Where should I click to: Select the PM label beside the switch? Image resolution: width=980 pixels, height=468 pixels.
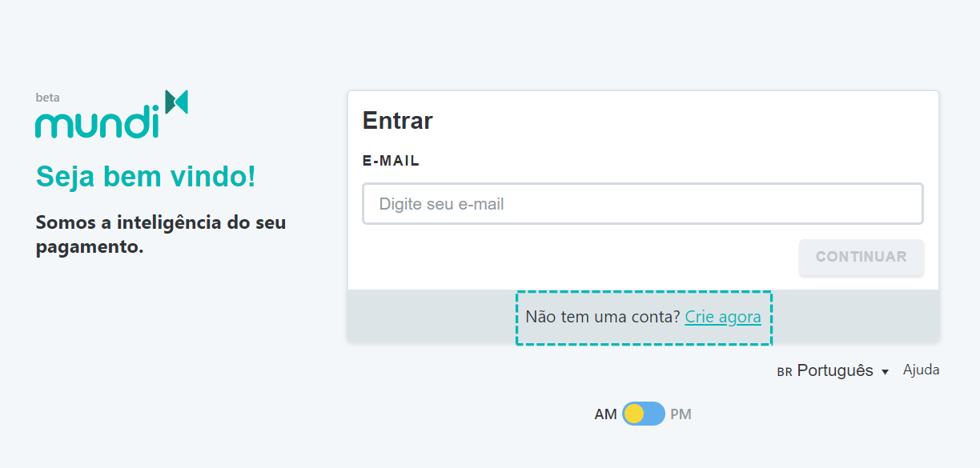tap(681, 414)
